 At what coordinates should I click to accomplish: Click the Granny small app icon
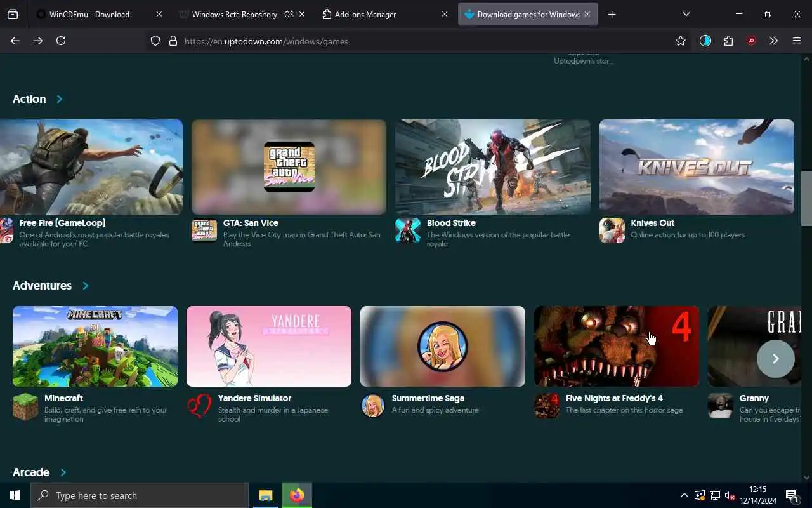point(721,406)
